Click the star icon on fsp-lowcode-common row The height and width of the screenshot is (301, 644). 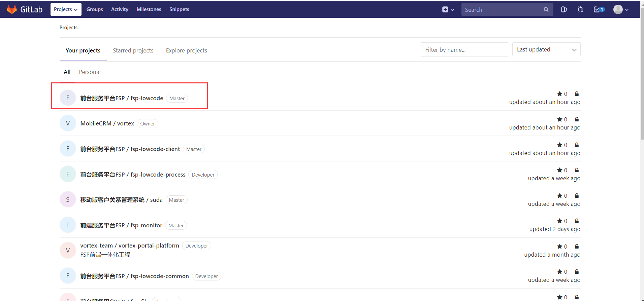[x=559, y=272]
